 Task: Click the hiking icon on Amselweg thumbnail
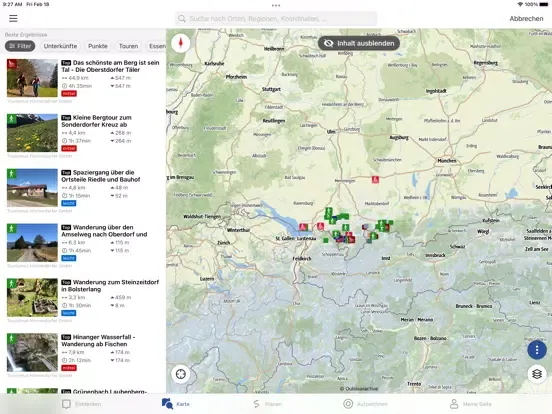(x=12, y=228)
